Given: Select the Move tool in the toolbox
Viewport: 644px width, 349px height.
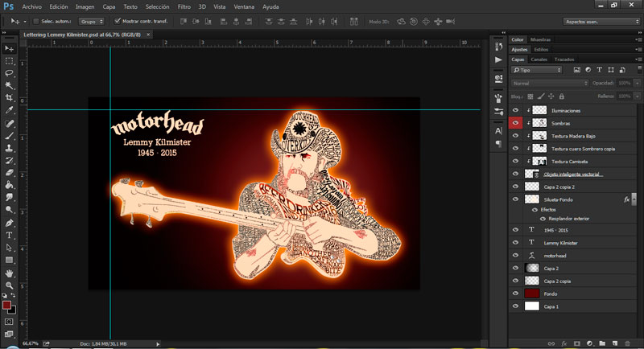Looking at the screenshot, I should [9, 48].
